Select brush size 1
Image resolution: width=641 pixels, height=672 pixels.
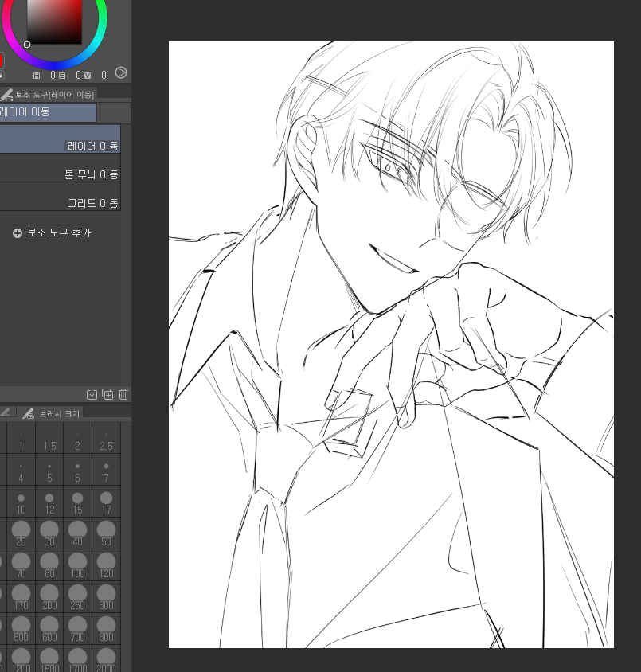(x=21, y=438)
